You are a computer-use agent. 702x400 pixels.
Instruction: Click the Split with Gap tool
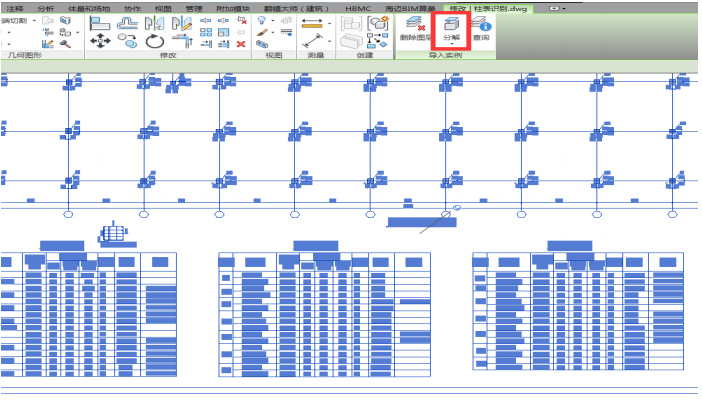pyautogui.click(x=223, y=20)
